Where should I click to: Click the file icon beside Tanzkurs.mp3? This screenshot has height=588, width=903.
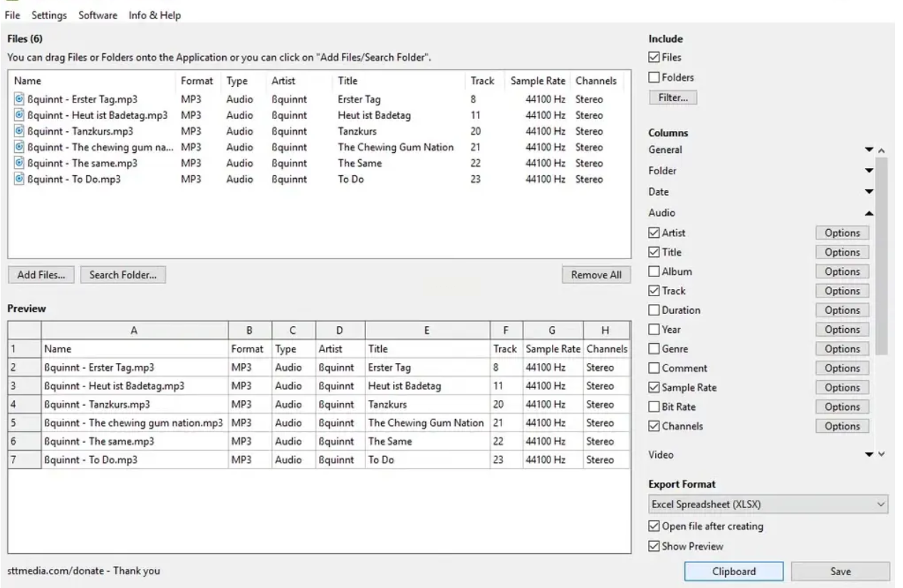[x=19, y=132]
